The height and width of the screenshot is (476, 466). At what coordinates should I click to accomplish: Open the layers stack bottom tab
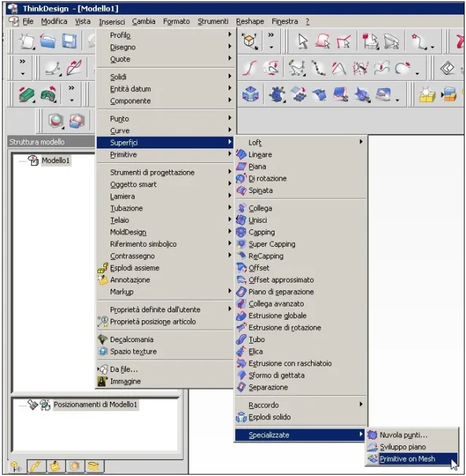94,466
